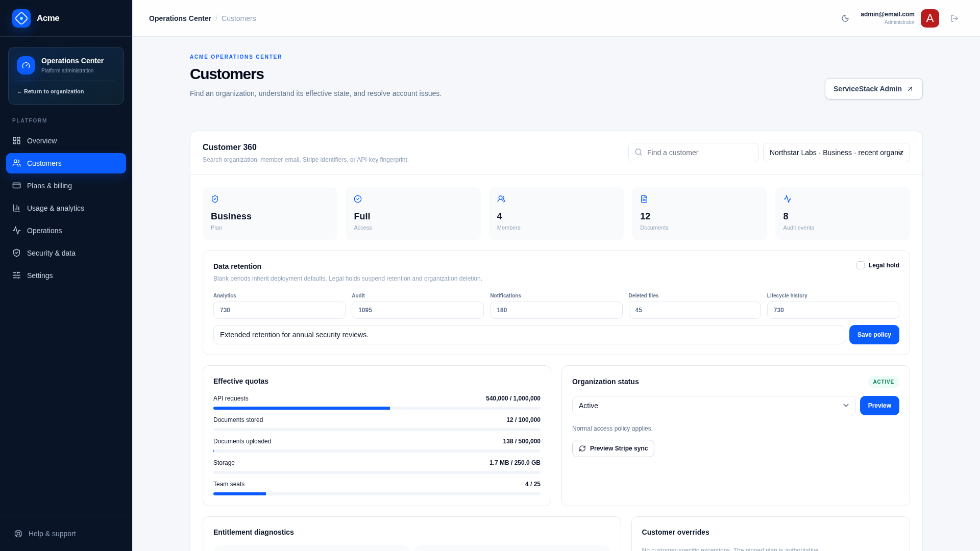Click the refresh icon in Preview Stripe sync

click(582, 448)
